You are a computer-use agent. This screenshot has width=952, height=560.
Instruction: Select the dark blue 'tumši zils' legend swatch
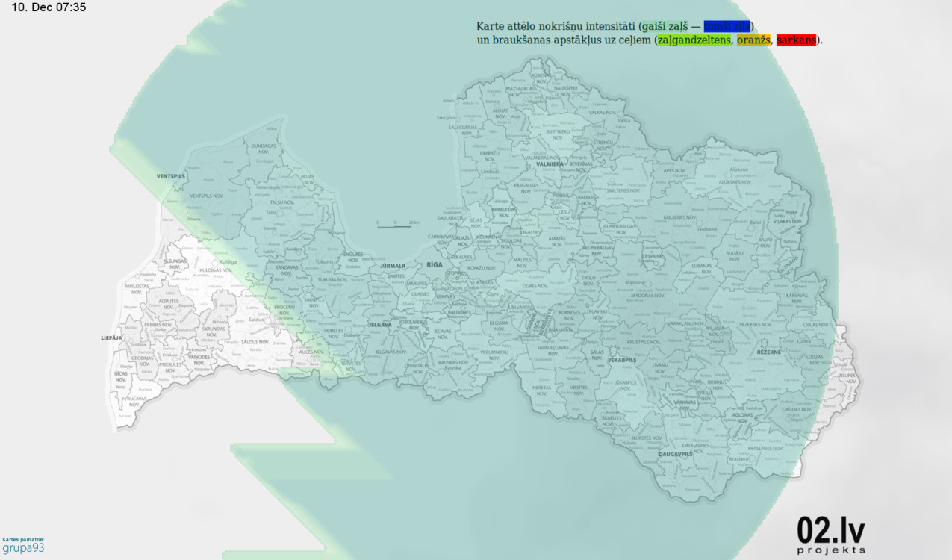(727, 27)
